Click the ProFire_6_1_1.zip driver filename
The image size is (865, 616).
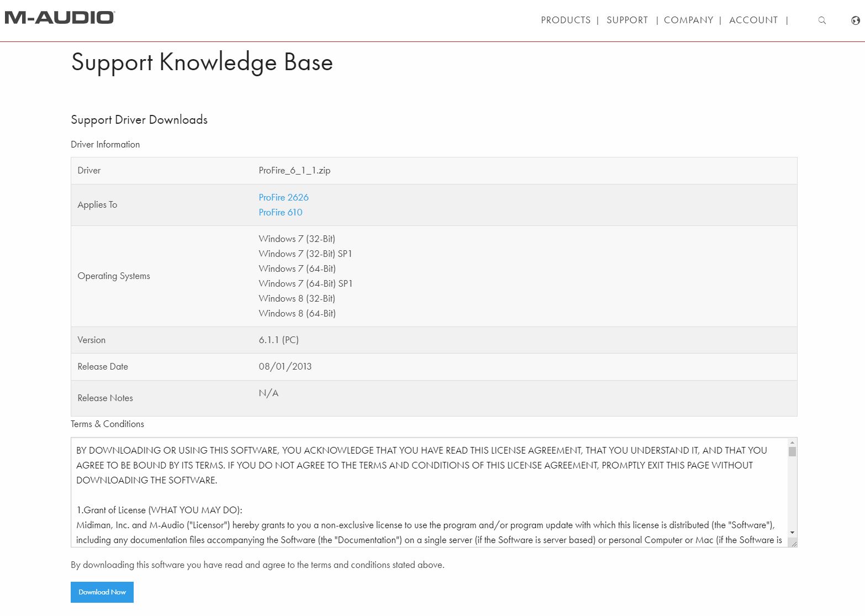click(294, 170)
